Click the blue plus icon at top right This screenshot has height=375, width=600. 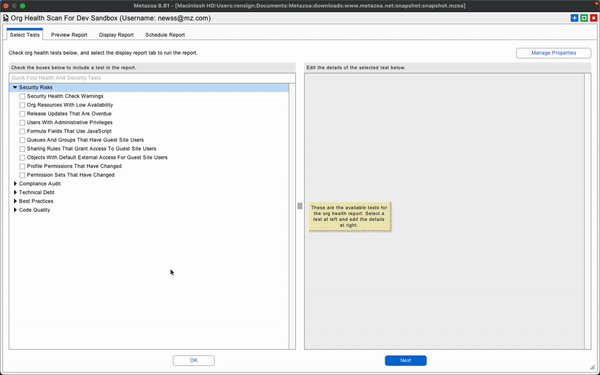click(x=574, y=18)
